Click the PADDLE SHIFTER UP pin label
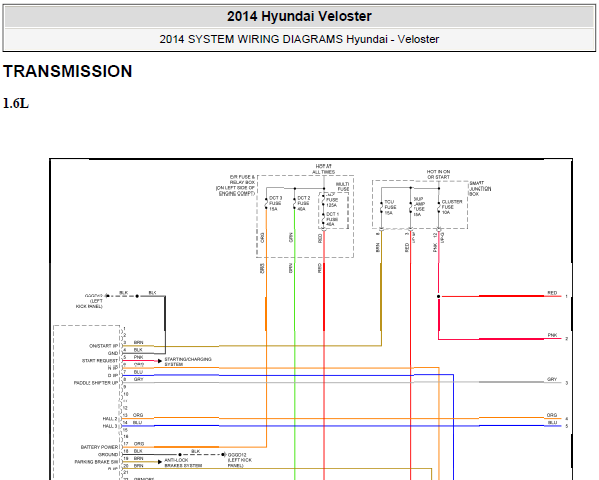The image size is (599, 480). (96, 383)
